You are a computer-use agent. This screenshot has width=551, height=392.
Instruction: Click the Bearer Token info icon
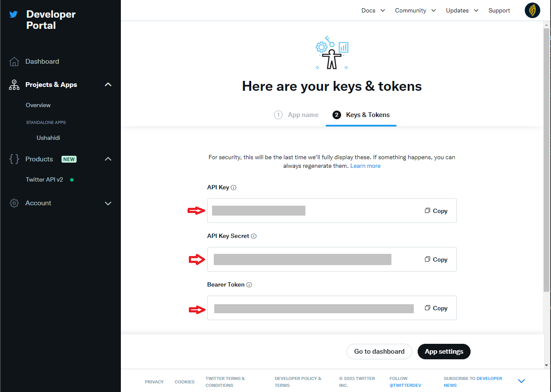pos(249,285)
